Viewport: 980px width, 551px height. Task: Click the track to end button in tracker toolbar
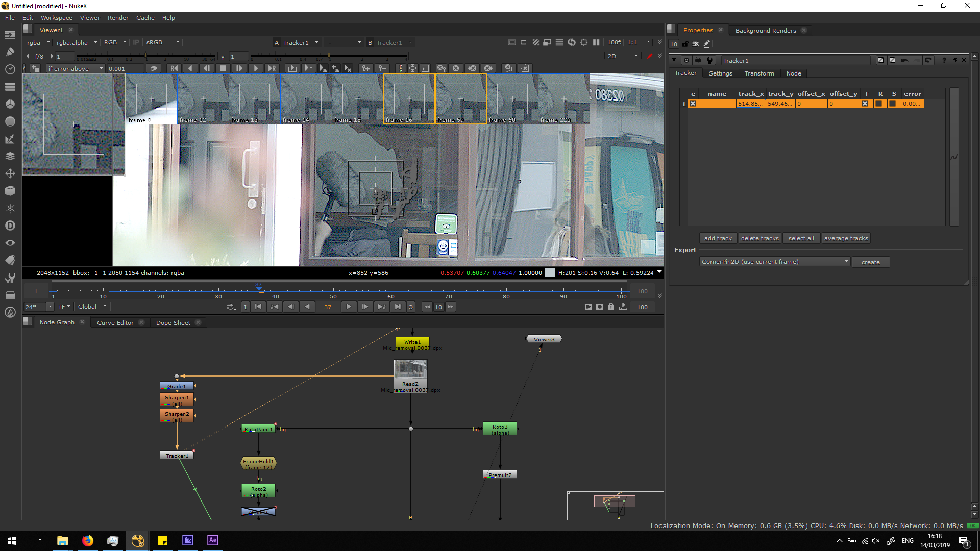272,68
